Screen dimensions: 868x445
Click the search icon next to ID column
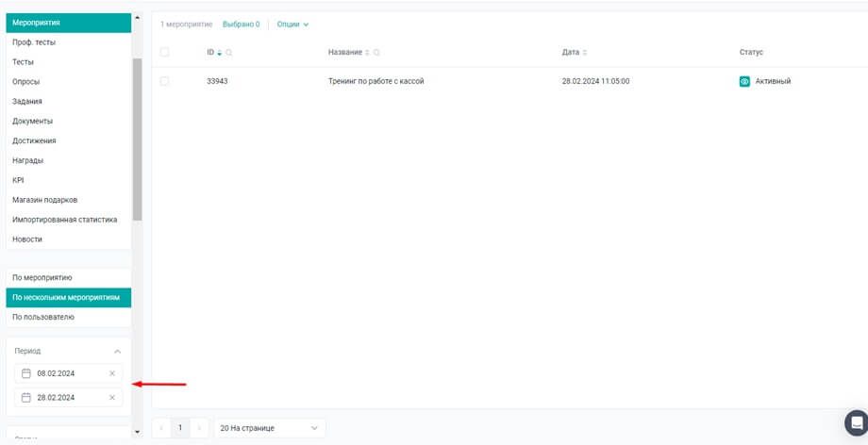point(229,53)
